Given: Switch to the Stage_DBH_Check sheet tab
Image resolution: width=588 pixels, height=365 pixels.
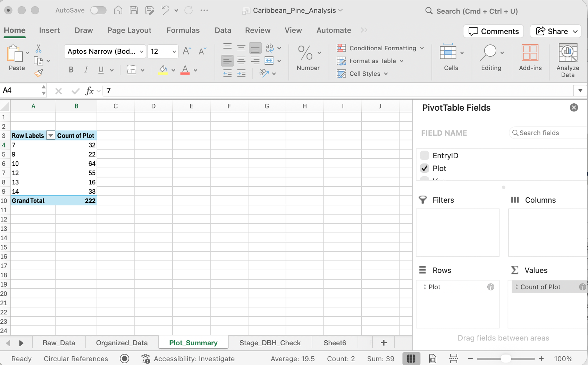Looking at the screenshot, I should [270, 343].
